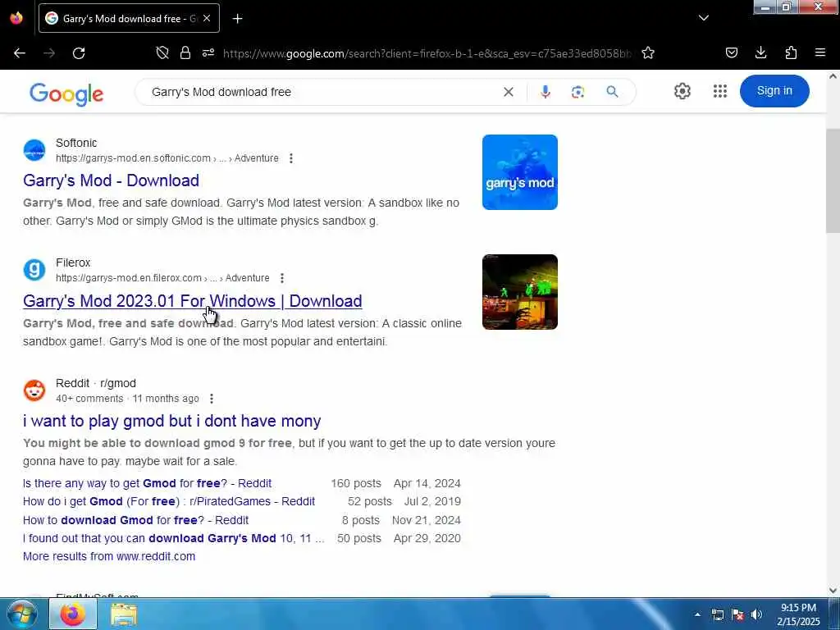Open the taskbar clock showing 9:15 PM

pyautogui.click(x=798, y=614)
